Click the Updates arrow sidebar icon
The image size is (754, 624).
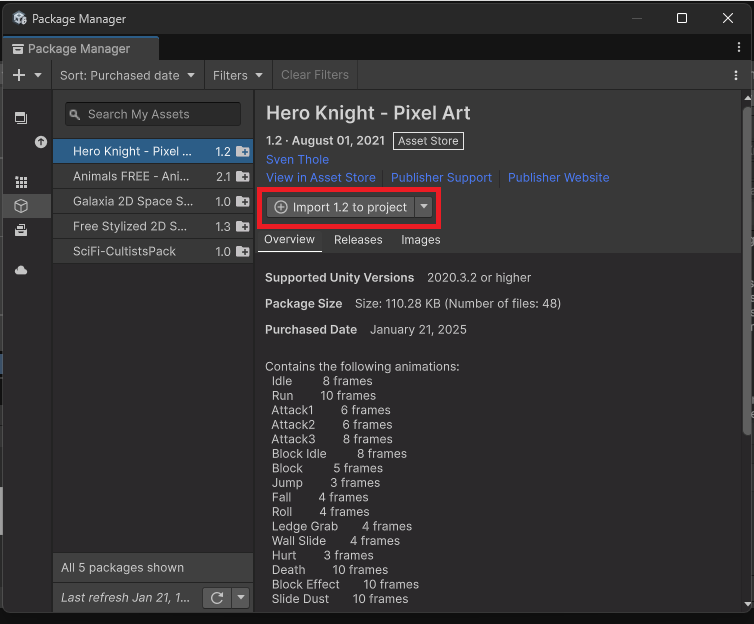point(41,142)
